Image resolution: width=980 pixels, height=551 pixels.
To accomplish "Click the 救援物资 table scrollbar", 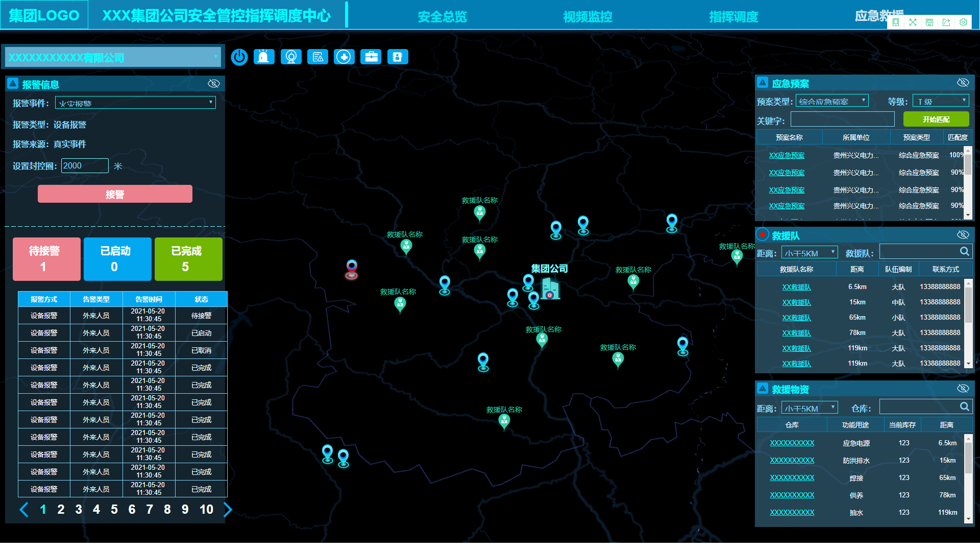I will 968,478.
